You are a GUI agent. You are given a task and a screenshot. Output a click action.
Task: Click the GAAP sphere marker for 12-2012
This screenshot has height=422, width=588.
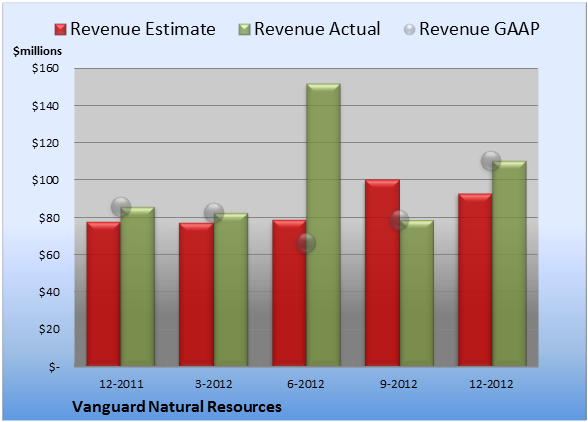pyautogui.click(x=491, y=161)
